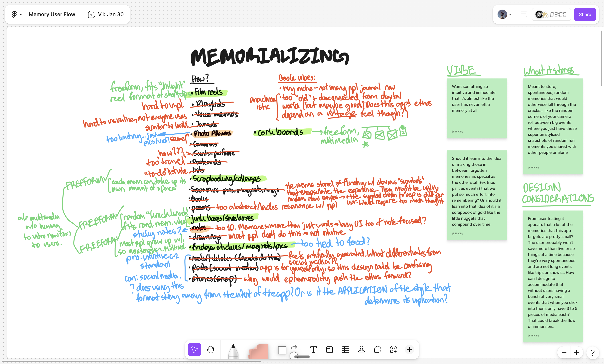This screenshot has width=604, height=364.
Task: Select the Section tool
Action: coord(329,350)
